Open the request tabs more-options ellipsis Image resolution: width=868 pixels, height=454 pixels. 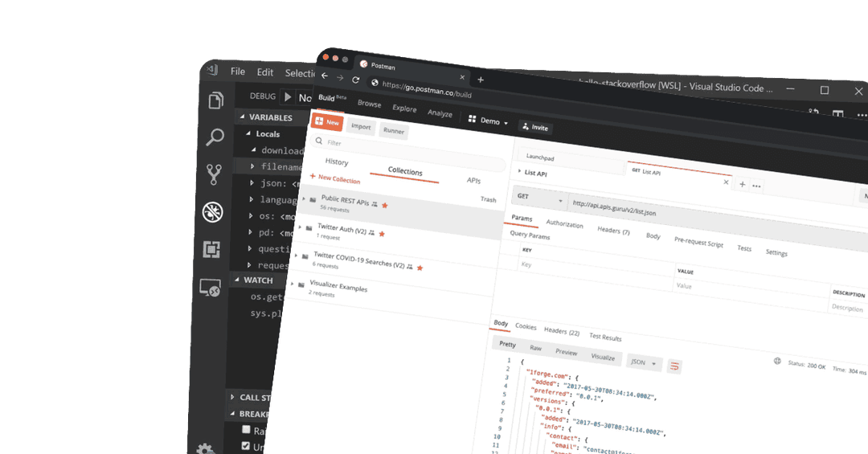coord(757,186)
